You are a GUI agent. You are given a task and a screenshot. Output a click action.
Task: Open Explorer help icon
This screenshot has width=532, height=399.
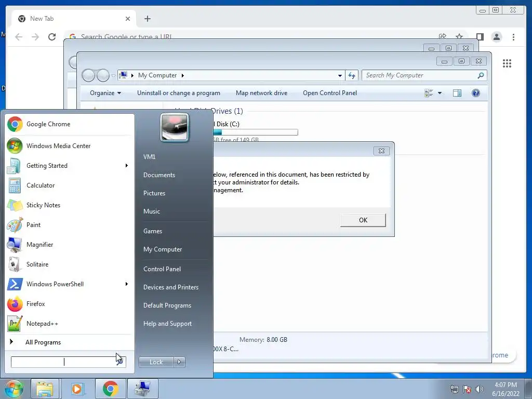[476, 93]
